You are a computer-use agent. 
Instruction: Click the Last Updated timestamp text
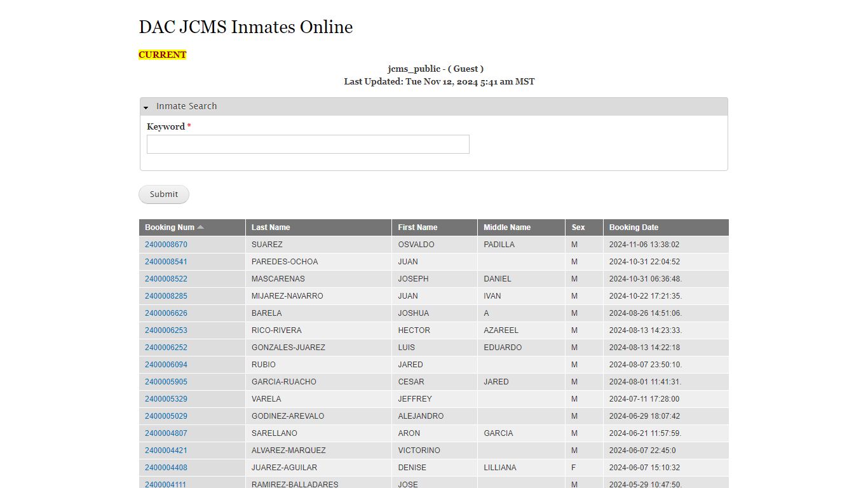[x=439, y=81]
